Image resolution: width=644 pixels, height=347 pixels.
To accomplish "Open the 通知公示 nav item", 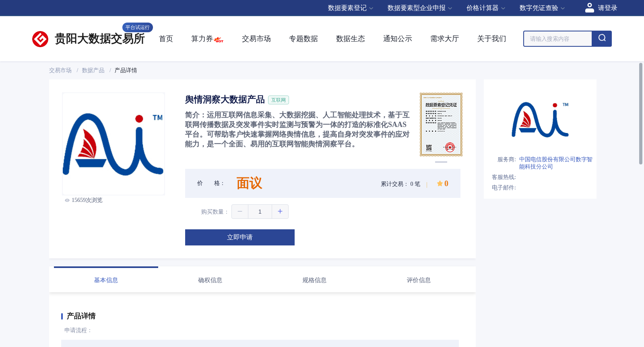I will click(x=398, y=39).
